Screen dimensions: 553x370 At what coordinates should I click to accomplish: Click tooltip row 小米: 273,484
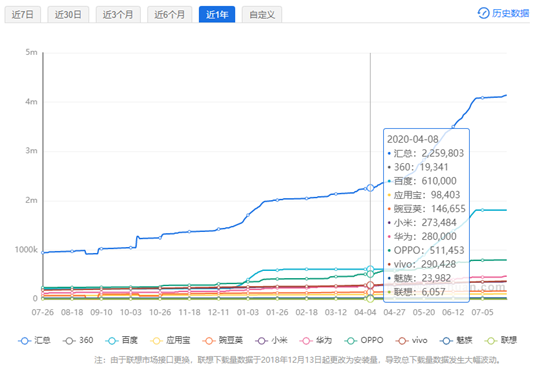point(422,223)
